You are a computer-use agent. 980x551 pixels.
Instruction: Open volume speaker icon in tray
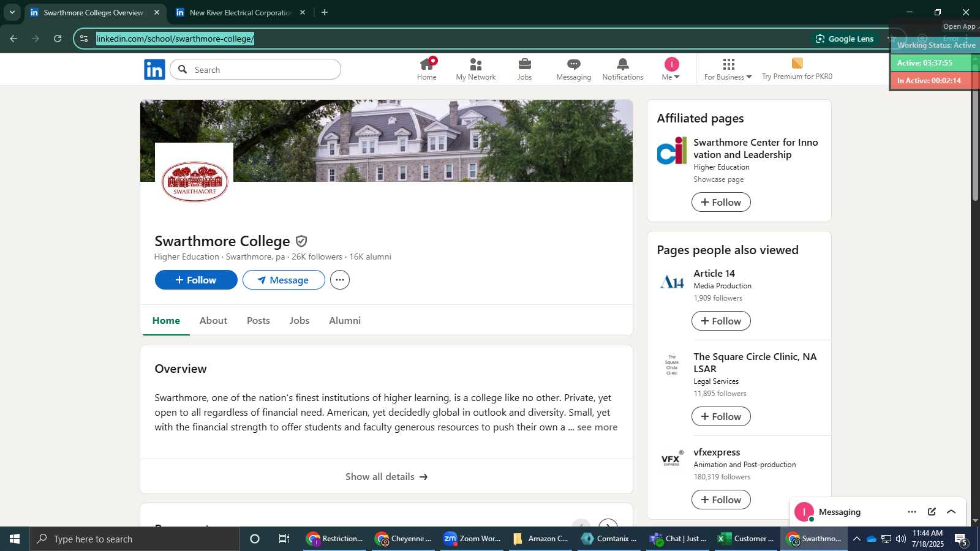[900, 539]
